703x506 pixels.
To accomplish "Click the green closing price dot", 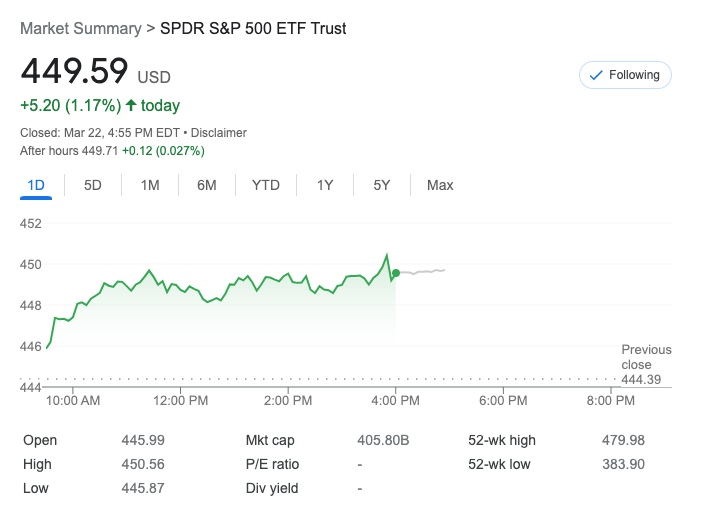I will tap(397, 273).
